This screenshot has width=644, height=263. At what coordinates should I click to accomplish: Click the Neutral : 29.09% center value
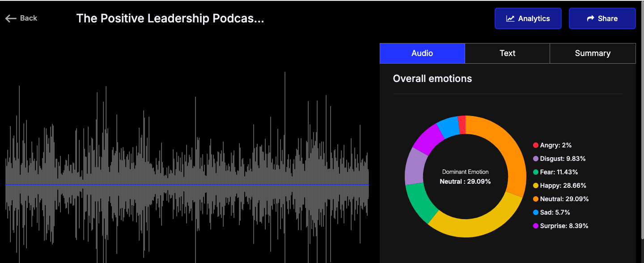[466, 181]
